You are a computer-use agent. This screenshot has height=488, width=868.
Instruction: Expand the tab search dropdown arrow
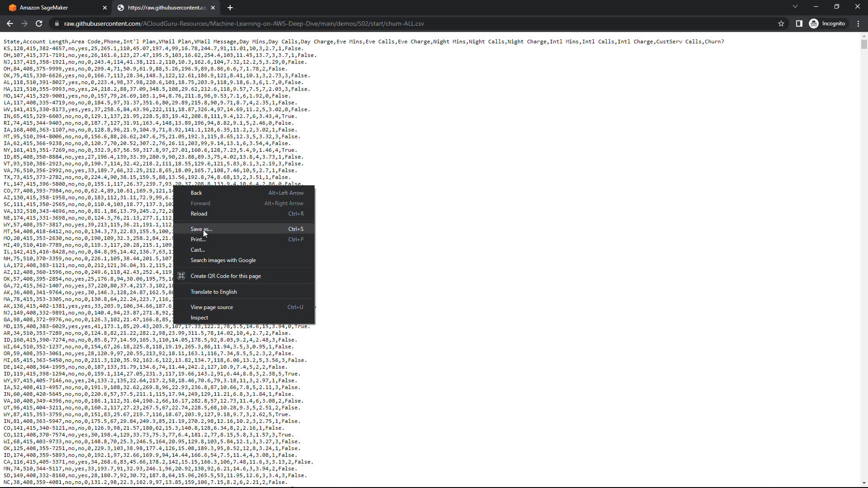click(x=795, y=7)
